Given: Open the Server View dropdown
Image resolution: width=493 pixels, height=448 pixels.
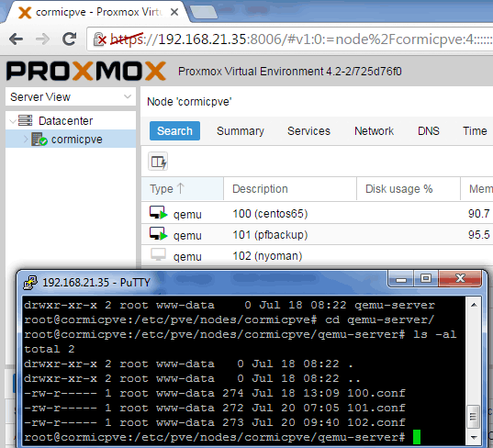Looking at the screenshot, I should click(x=71, y=96).
